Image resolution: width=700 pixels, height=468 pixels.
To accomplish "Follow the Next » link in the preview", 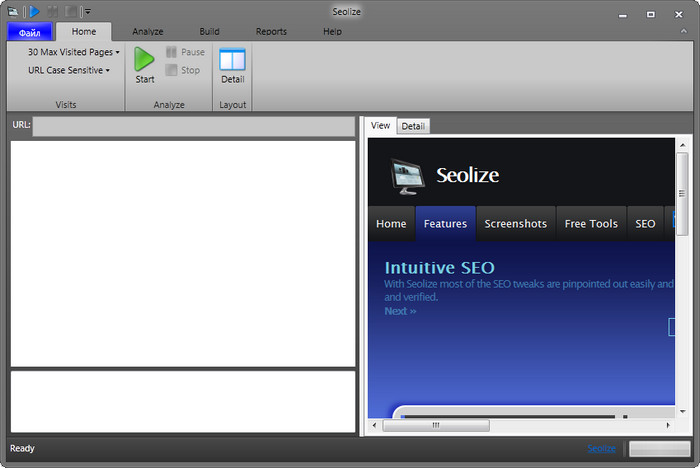I will (400, 311).
